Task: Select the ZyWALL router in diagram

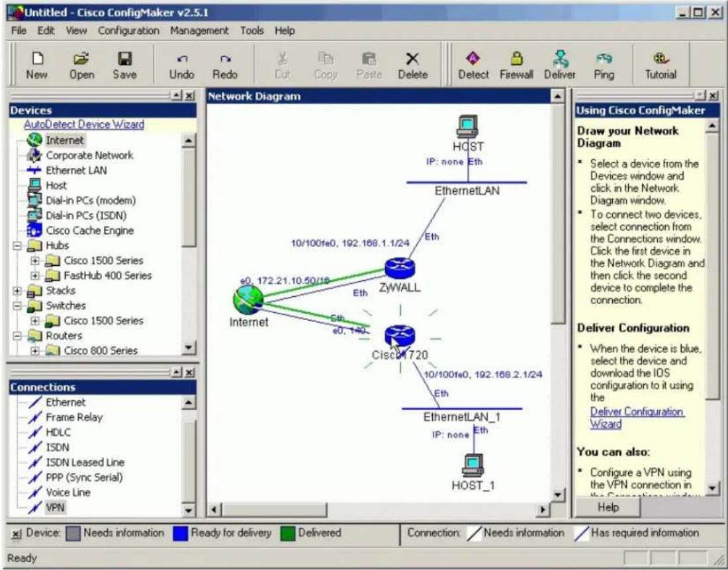Action: (400, 268)
